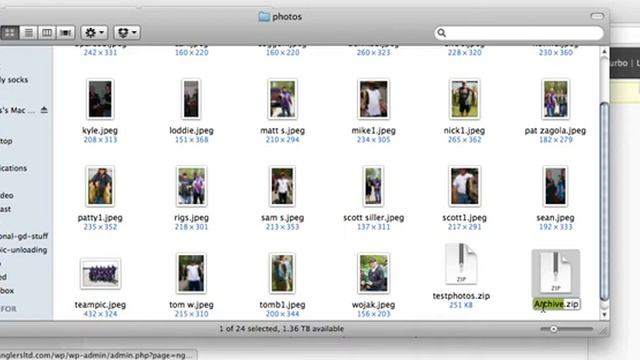The height and width of the screenshot is (360, 640).
Task: Click the vertical scrollbar thumb
Action: click(x=604, y=201)
